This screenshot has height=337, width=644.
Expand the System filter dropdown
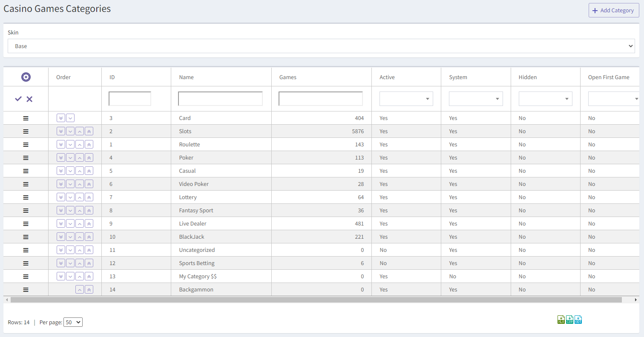click(475, 99)
